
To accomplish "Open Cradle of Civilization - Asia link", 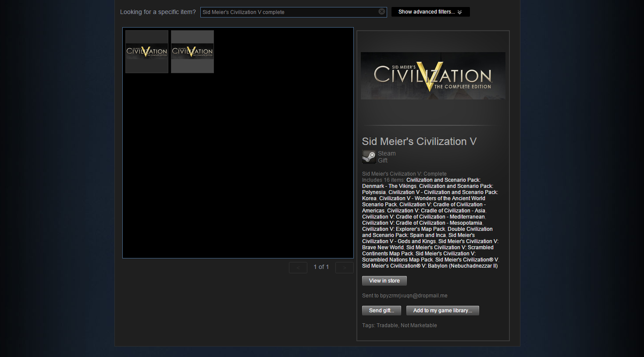I will point(436,211).
